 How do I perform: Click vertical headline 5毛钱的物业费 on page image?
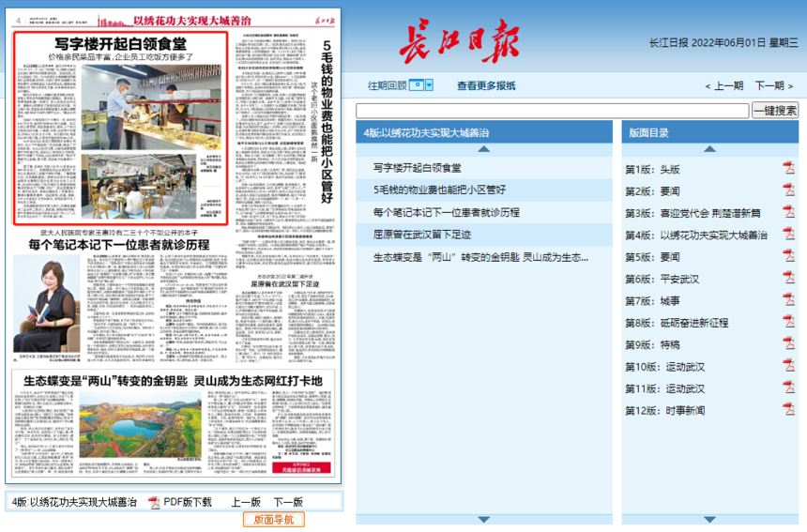[x=327, y=122]
